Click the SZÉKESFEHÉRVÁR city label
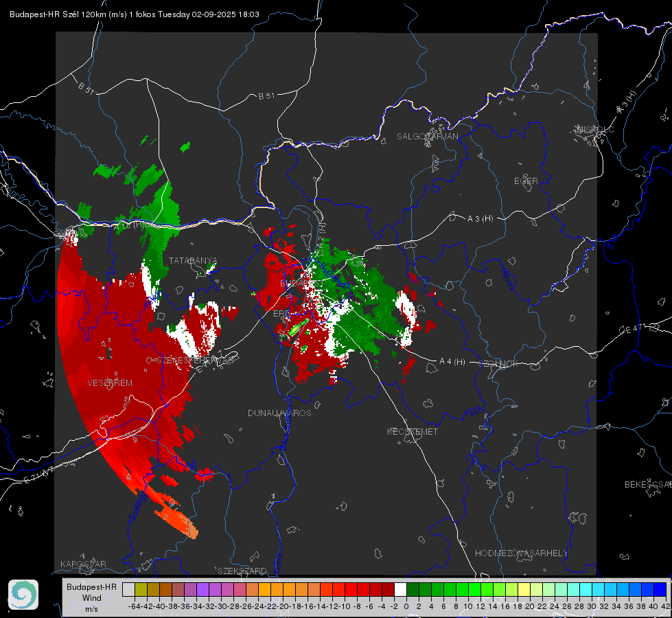 pos(195,360)
